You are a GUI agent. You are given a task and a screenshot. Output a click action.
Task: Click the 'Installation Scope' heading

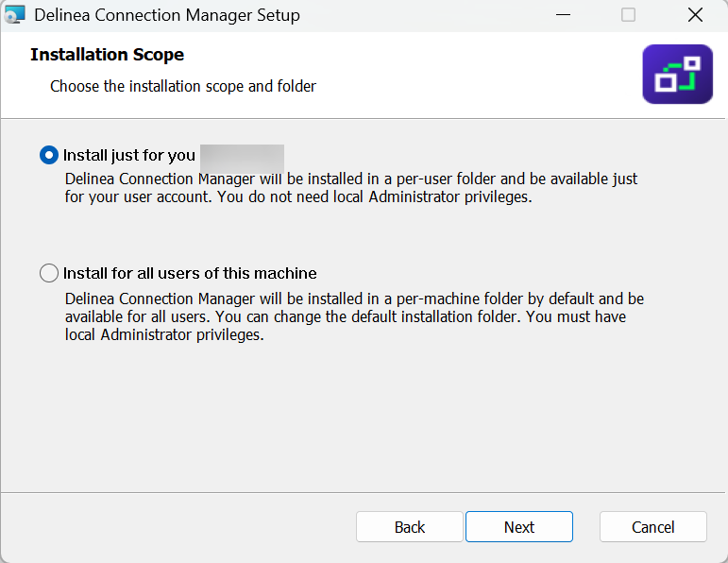point(107,55)
